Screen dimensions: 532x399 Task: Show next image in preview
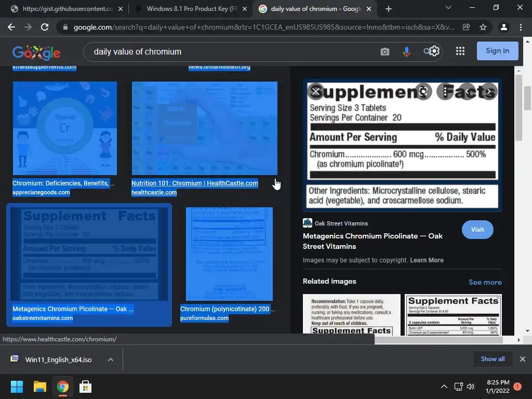coord(489,91)
